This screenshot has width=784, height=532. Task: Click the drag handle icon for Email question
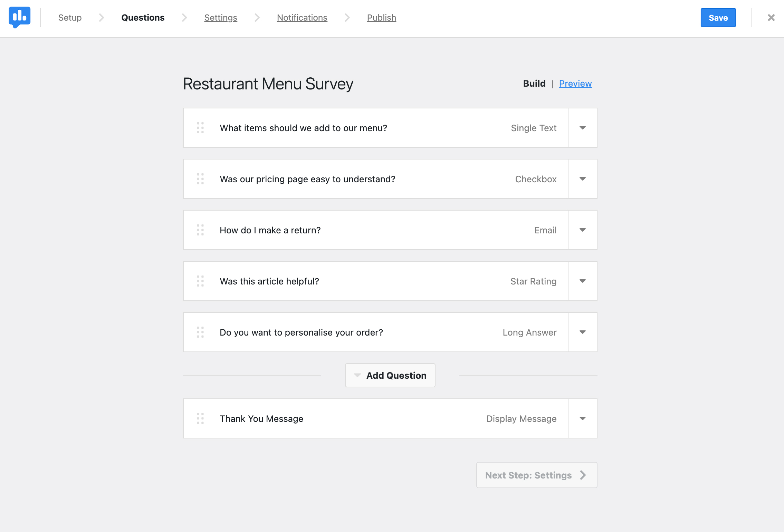point(201,230)
